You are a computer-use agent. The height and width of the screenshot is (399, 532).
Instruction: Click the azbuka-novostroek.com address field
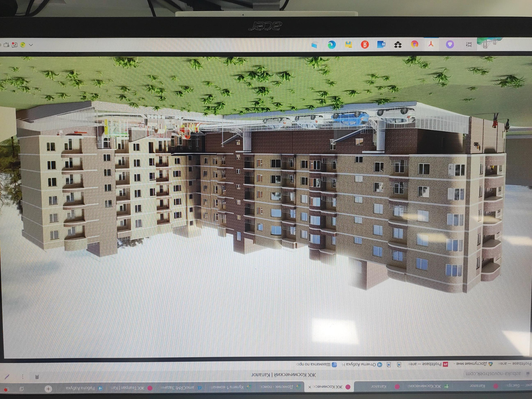(x=493, y=374)
